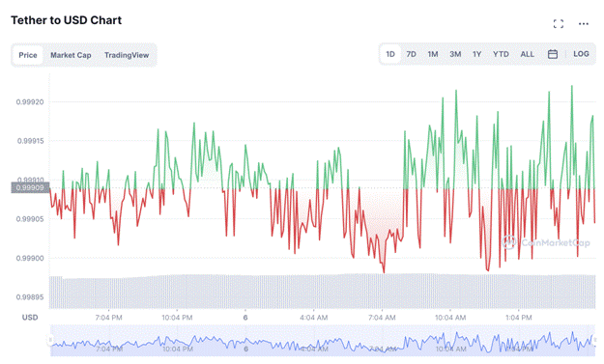Select the 1D time range
Image resolution: width=604 pixels, height=364 pixels.
coord(390,54)
